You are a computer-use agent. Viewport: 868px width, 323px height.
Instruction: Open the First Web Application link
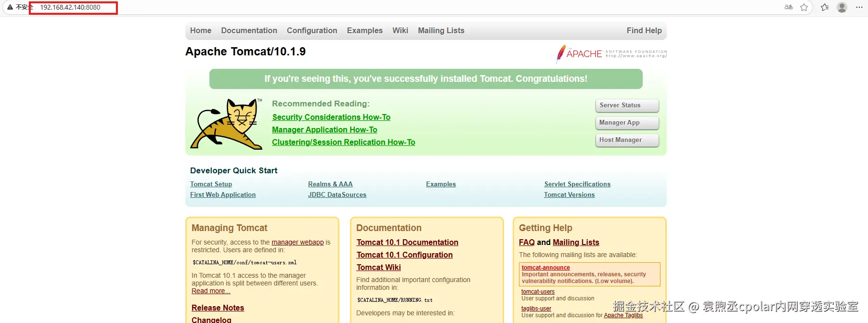[223, 194]
